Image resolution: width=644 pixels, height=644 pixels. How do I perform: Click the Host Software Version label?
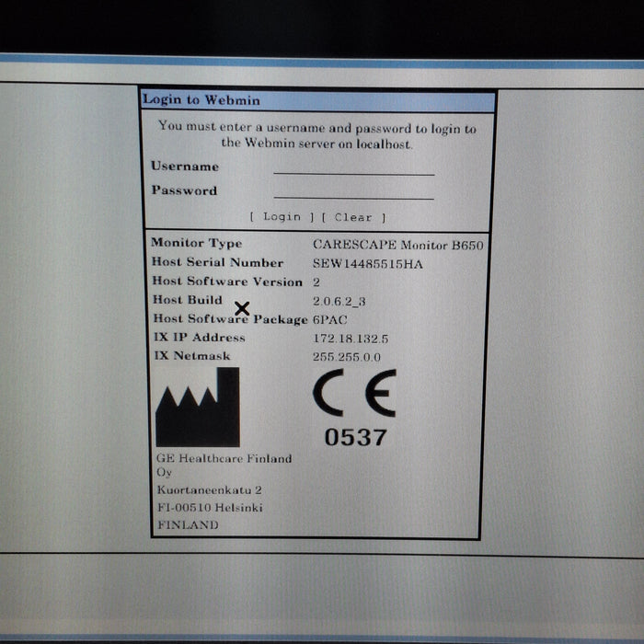226,282
